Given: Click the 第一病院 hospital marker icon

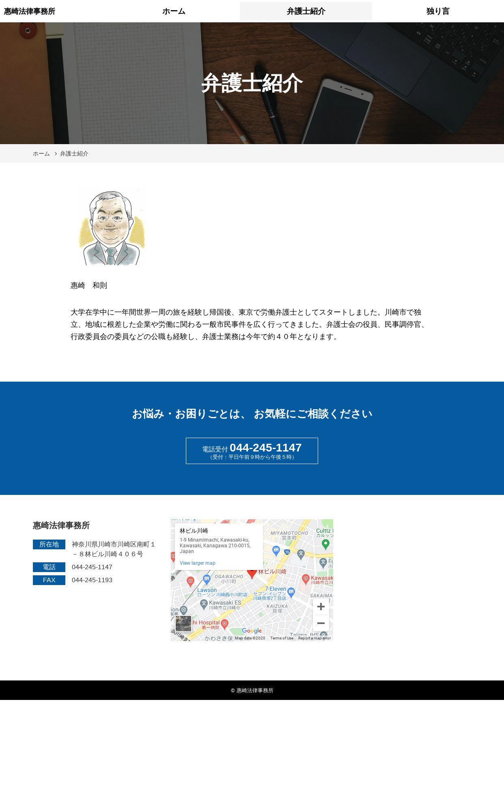Looking at the screenshot, I should pyautogui.click(x=224, y=624).
